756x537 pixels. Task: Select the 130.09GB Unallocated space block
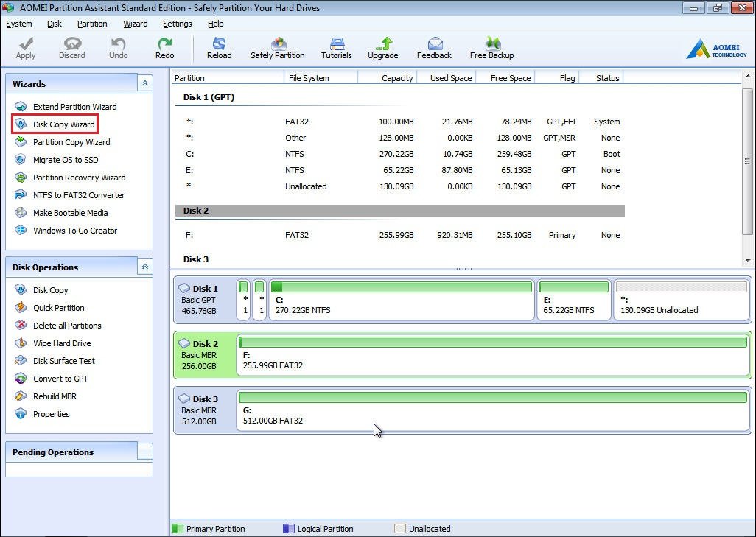(x=682, y=300)
